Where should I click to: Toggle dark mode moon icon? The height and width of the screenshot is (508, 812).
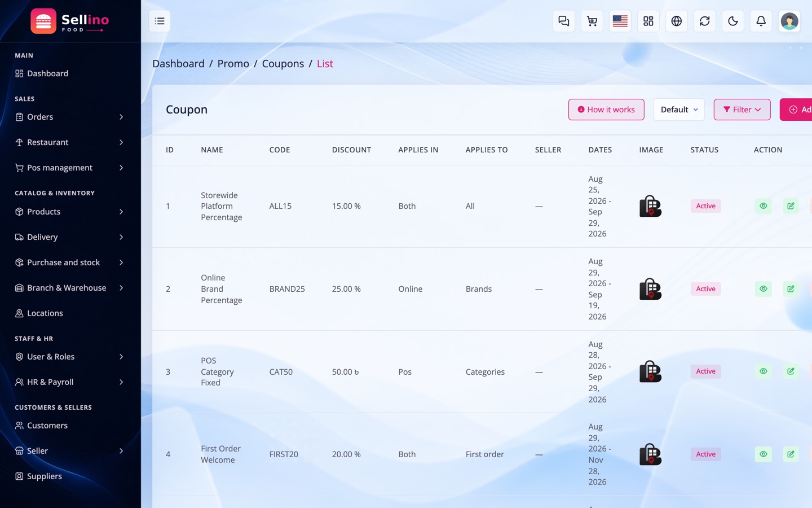[x=732, y=21]
